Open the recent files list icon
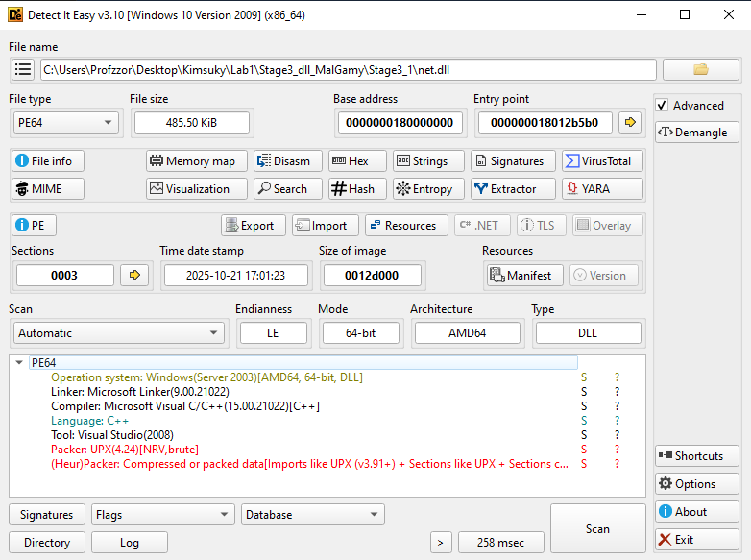This screenshot has width=751, height=560. coord(22,70)
